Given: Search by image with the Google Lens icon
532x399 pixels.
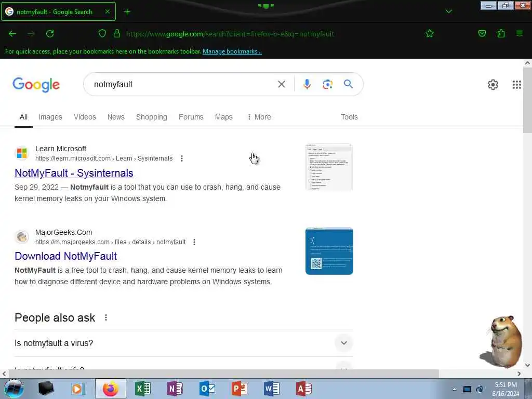Looking at the screenshot, I should (x=327, y=84).
